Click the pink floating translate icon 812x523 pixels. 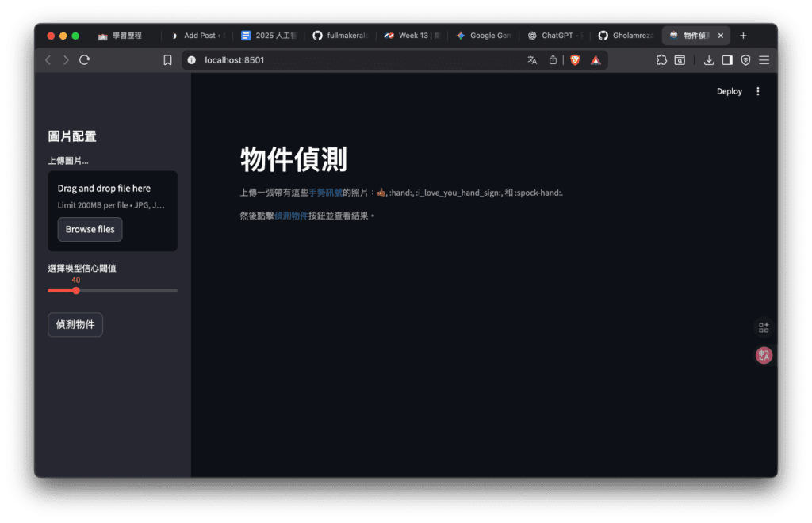tap(764, 356)
